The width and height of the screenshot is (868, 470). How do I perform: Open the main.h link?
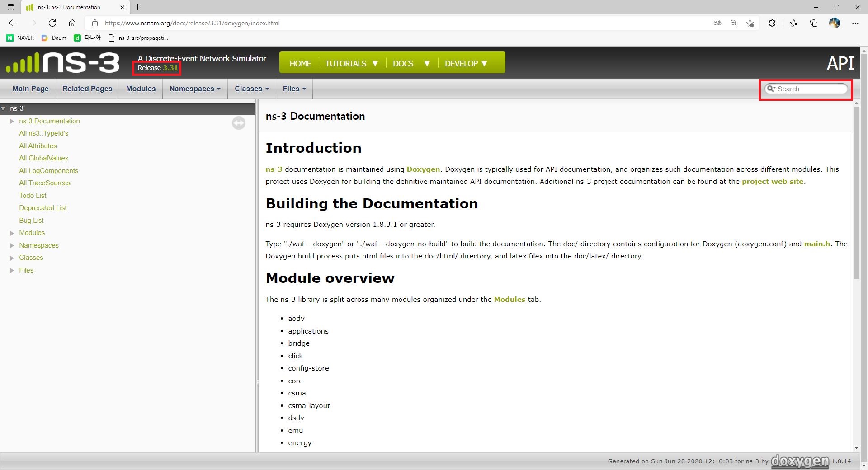coord(817,244)
